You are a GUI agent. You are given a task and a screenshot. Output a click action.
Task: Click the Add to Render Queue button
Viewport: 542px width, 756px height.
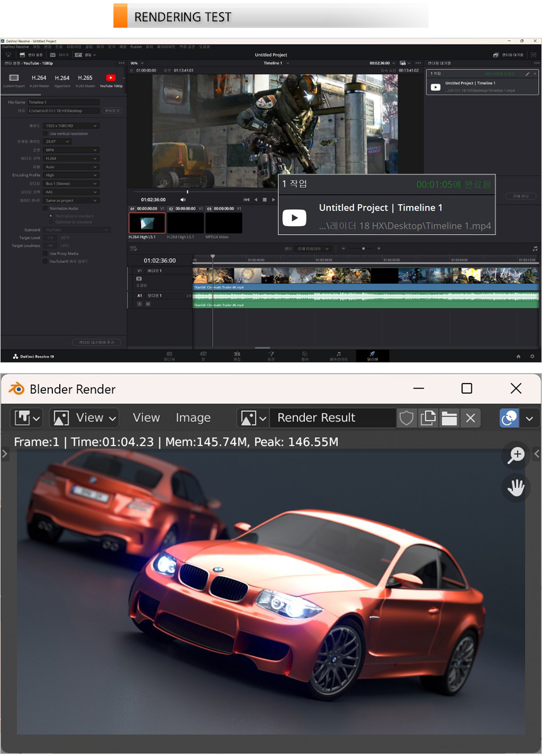96,342
